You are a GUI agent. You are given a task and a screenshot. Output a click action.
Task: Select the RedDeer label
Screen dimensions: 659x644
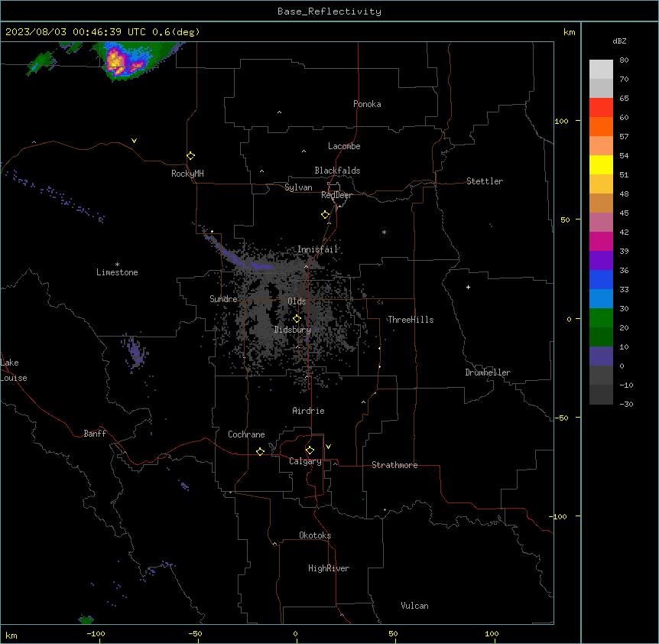336,195
